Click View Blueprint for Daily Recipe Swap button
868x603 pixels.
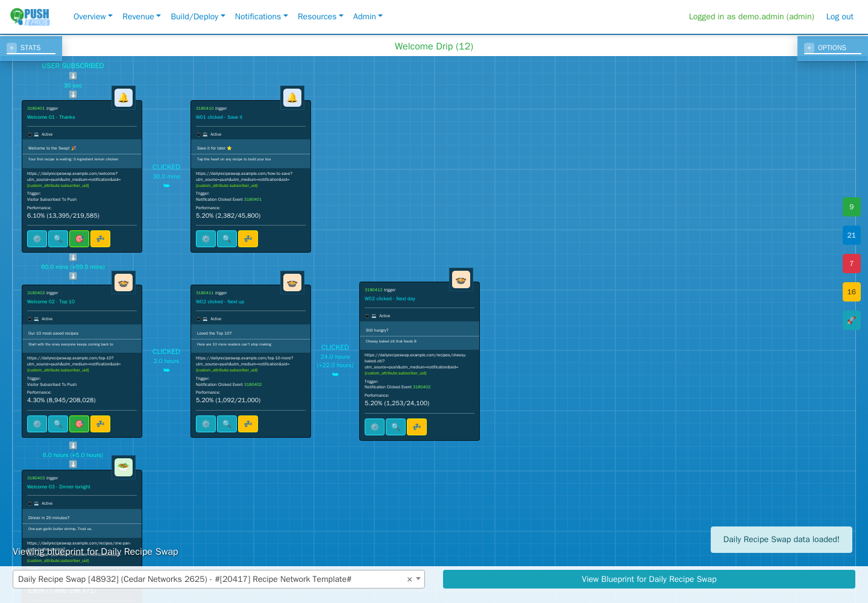649,579
